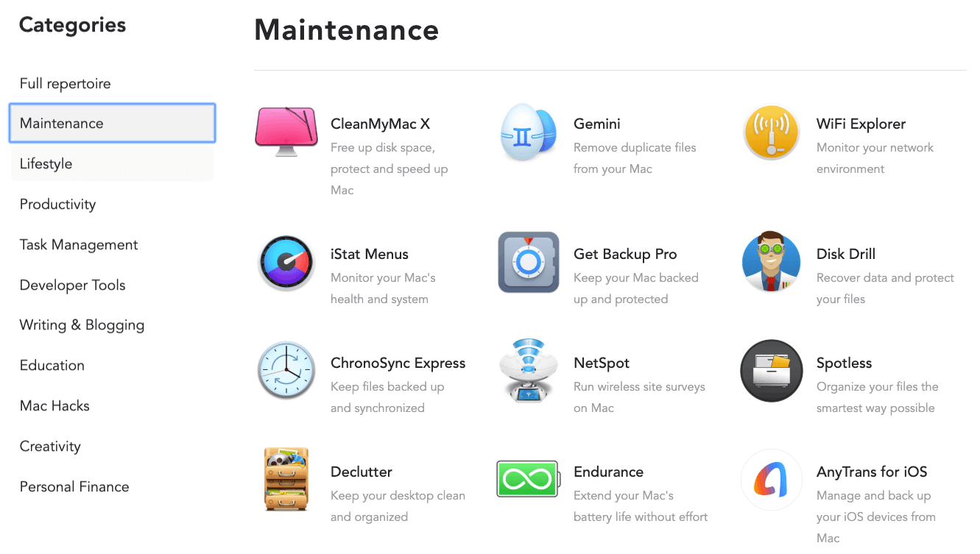Click the Endurance infinity icon
This screenshot has width=980, height=554.
528,480
